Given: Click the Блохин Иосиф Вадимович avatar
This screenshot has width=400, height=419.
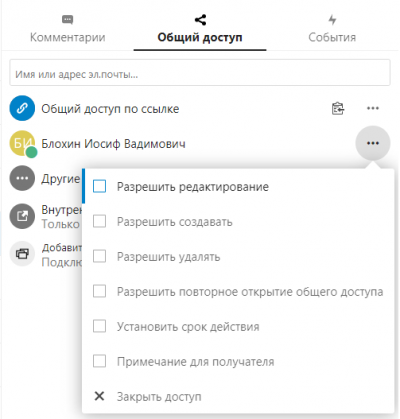Looking at the screenshot, I should [22, 143].
